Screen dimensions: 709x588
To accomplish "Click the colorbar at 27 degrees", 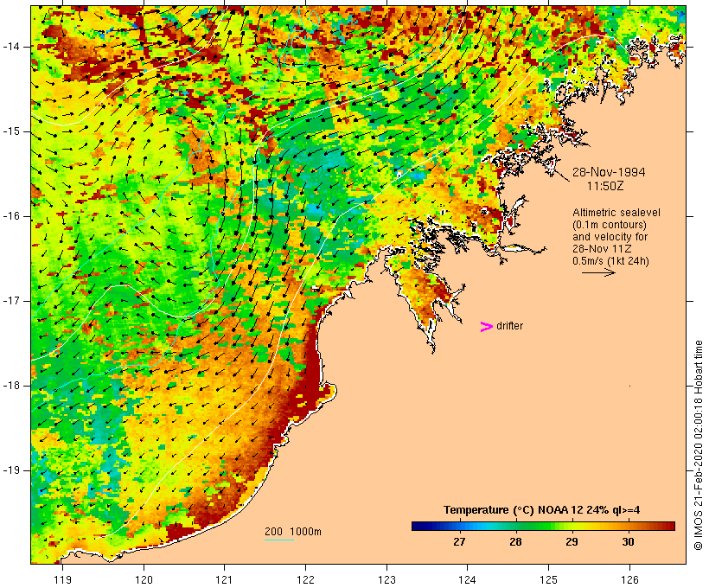I will (x=459, y=526).
